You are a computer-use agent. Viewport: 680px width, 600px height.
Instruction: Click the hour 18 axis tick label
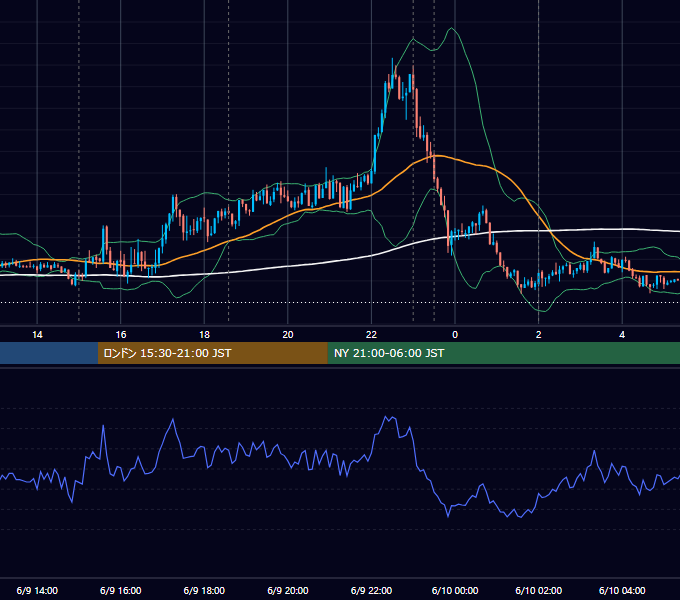point(204,335)
